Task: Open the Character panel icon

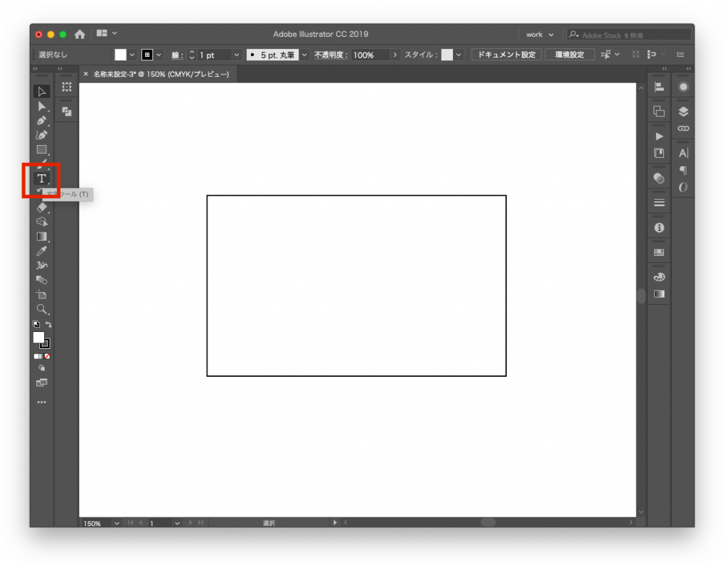Action: (x=683, y=153)
